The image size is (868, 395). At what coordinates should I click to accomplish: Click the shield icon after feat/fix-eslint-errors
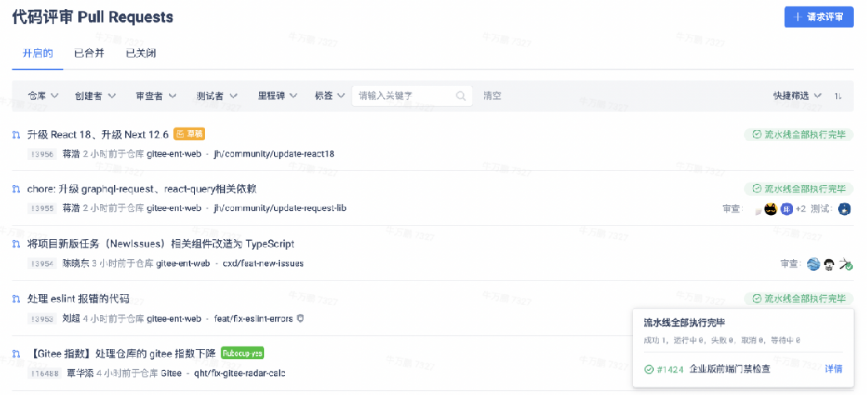(301, 318)
